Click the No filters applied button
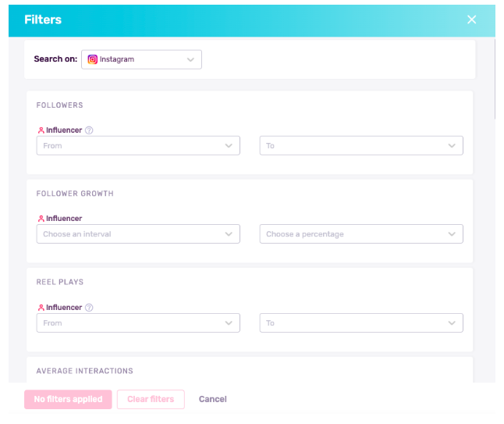The width and height of the screenshot is (504, 424). [x=68, y=399]
